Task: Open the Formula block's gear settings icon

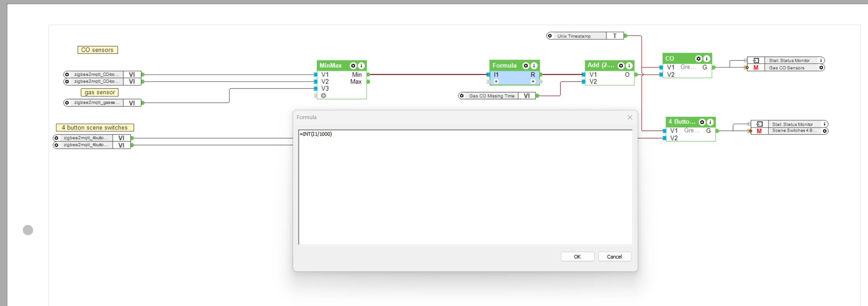Action: point(526,65)
